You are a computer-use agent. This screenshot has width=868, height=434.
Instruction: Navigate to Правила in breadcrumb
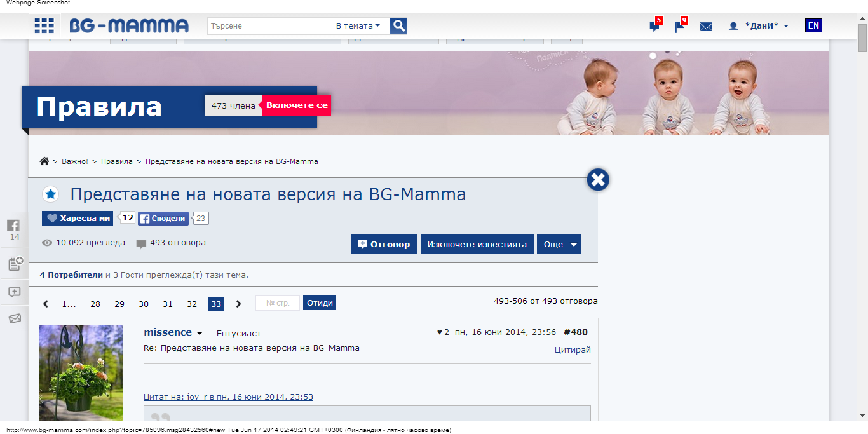pyautogui.click(x=116, y=161)
